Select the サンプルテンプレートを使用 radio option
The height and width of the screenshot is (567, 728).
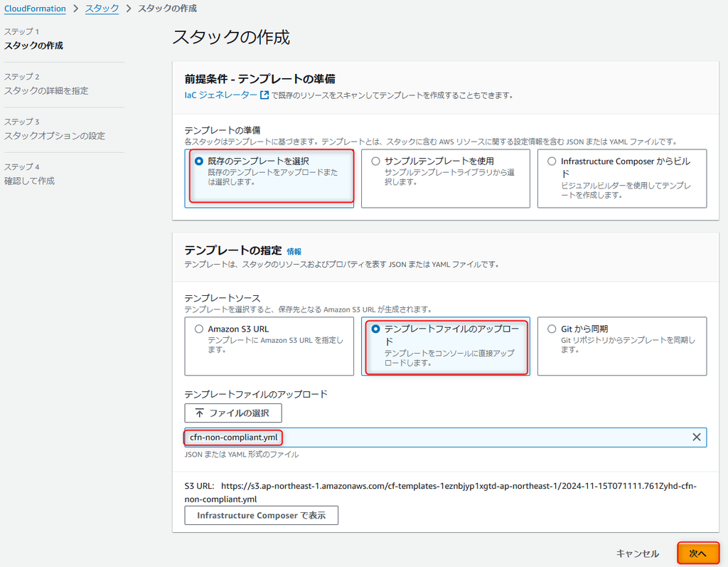(375, 161)
